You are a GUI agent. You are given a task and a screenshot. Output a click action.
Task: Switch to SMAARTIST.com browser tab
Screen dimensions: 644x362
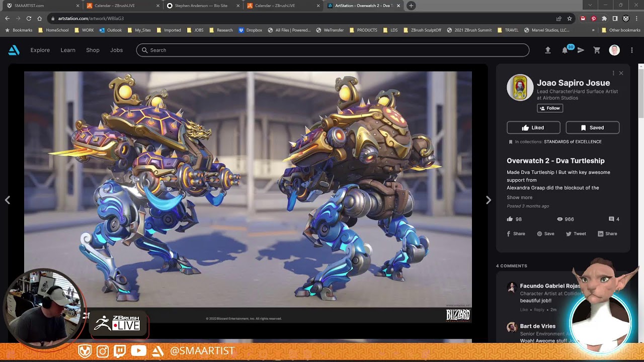(x=42, y=6)
